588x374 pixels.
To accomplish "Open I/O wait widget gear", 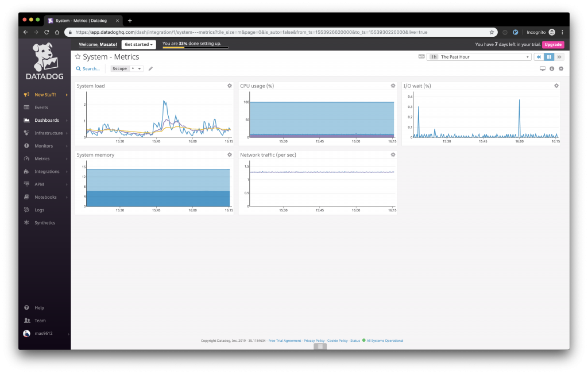I will click(556, 86).
